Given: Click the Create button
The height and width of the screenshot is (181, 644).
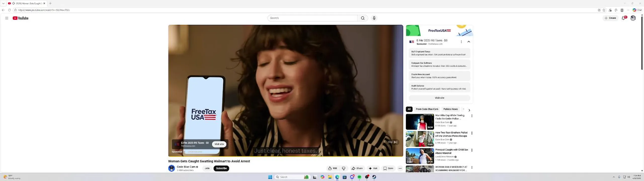Looking at the screenshot, I should (x=610, y=18).
